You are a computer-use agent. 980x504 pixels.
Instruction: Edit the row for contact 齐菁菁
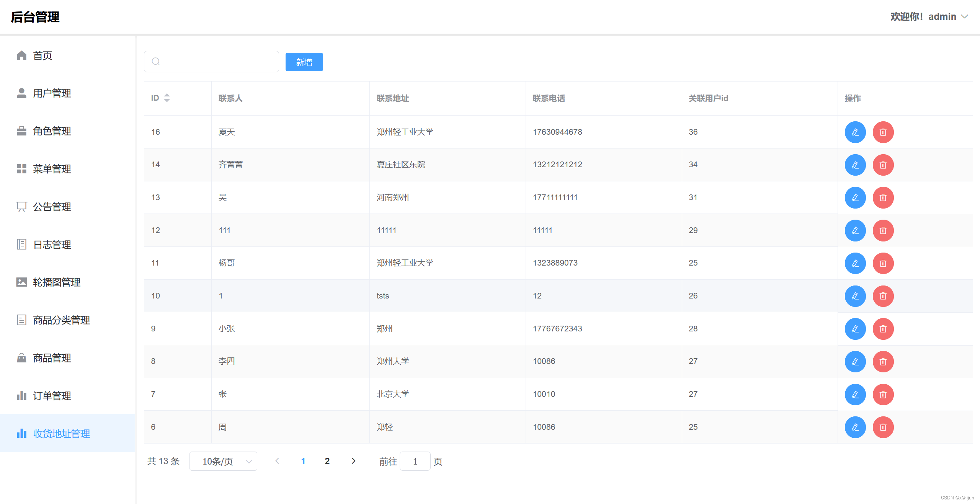pos(855,165)
